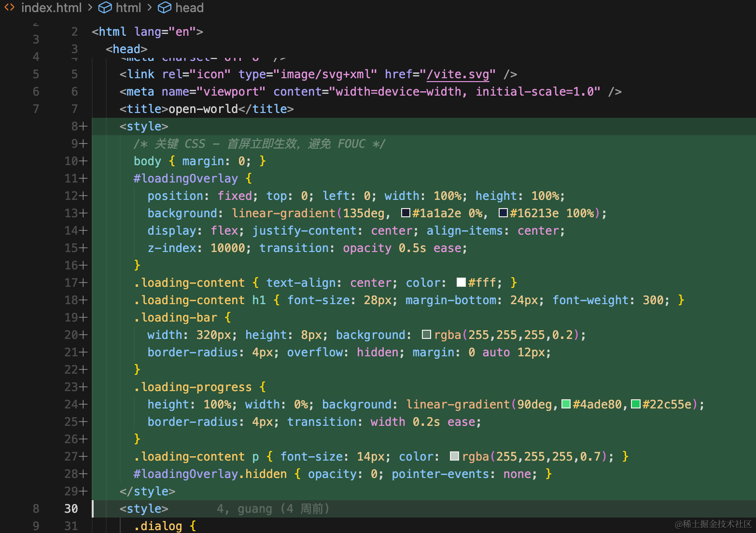The width and height of the screenshot is (756, 533).
Task: Open the index.html breadcrumb item
Action: click(51, 8)
